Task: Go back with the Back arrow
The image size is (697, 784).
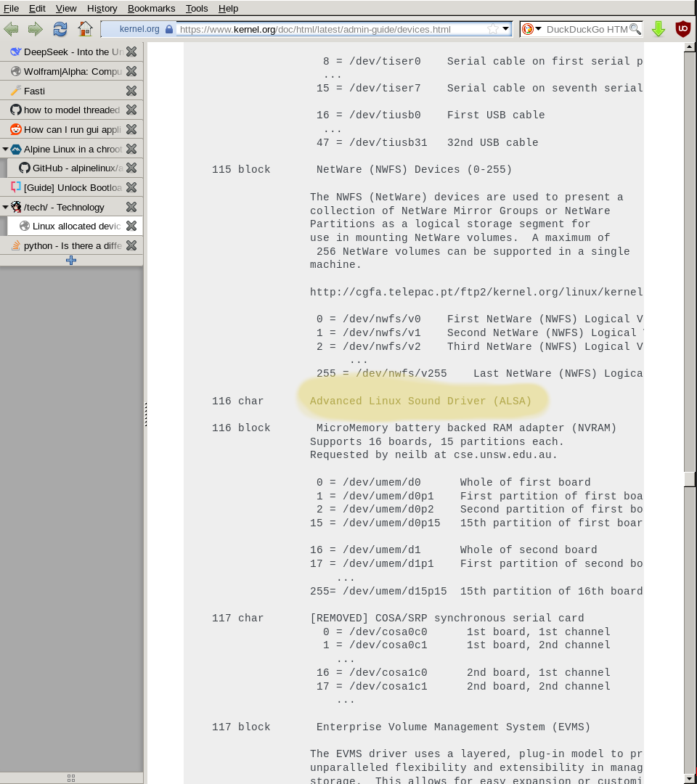Action: coord(11,29)
